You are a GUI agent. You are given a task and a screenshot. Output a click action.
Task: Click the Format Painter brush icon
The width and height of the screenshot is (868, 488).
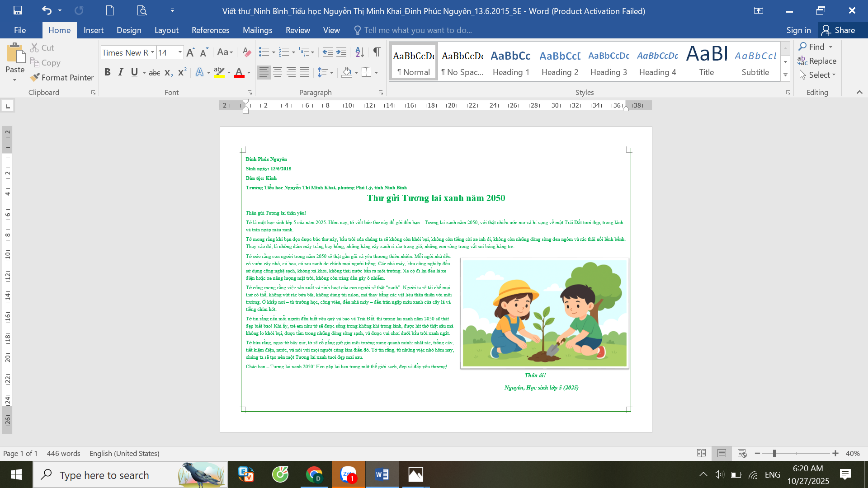pos(34,78)
